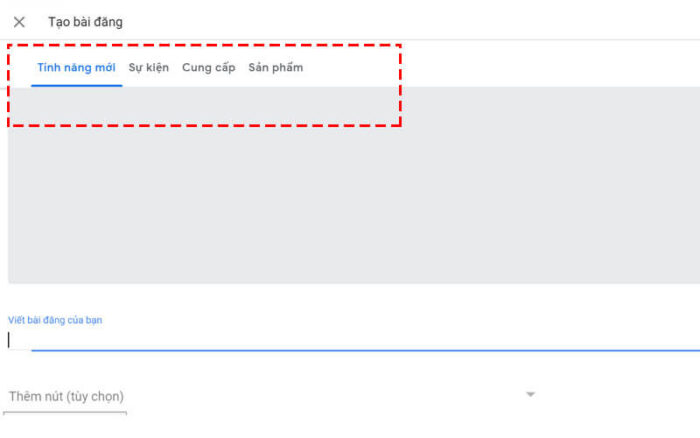Click the gray photo upload area
The width and height of the screenshot is (700, 438).
tap(354, 185)
